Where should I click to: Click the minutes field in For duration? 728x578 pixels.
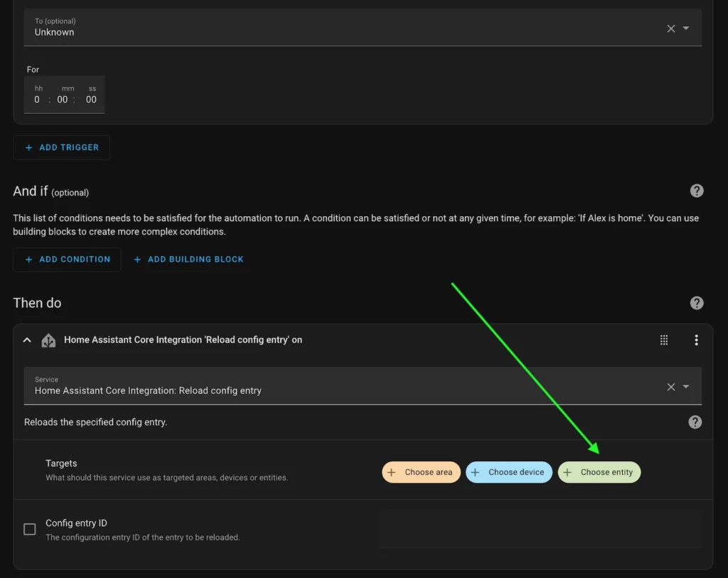click(x=63, y=100)
